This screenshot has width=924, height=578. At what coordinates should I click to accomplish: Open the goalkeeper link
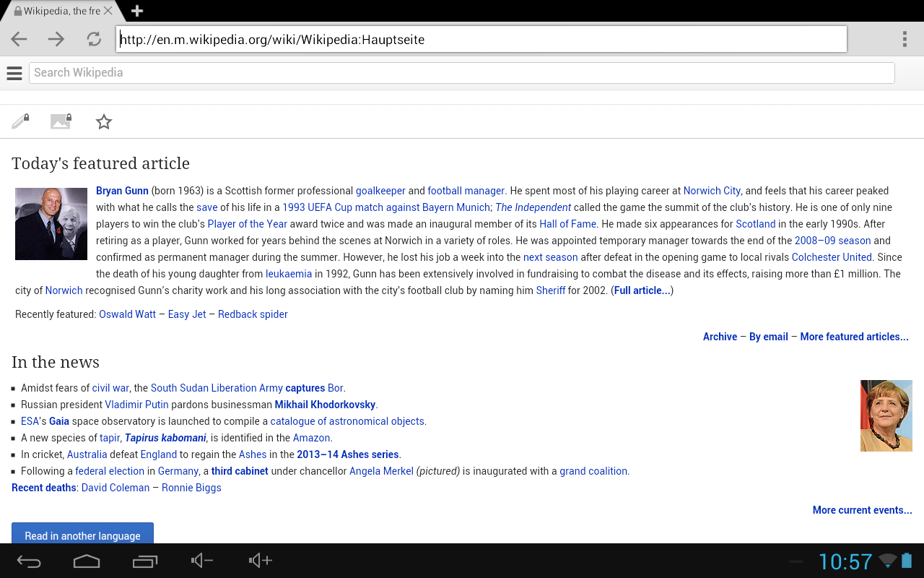380,191
